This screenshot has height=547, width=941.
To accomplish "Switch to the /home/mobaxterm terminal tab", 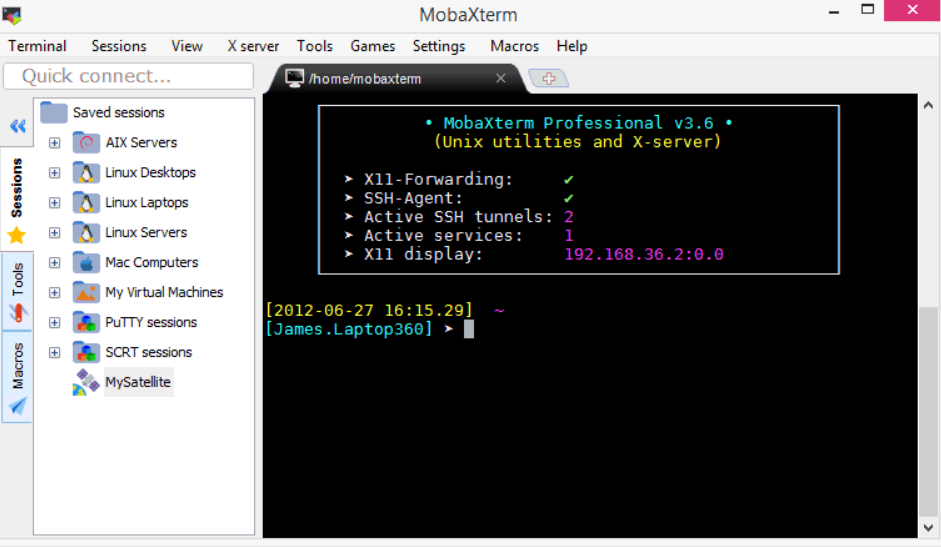I will pos(396,79).
